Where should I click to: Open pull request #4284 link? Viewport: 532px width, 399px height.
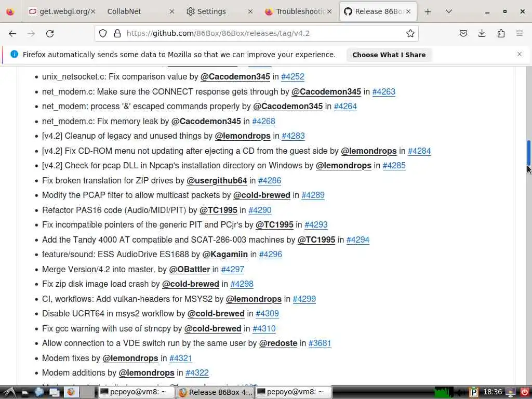click(x=419, y=151)
